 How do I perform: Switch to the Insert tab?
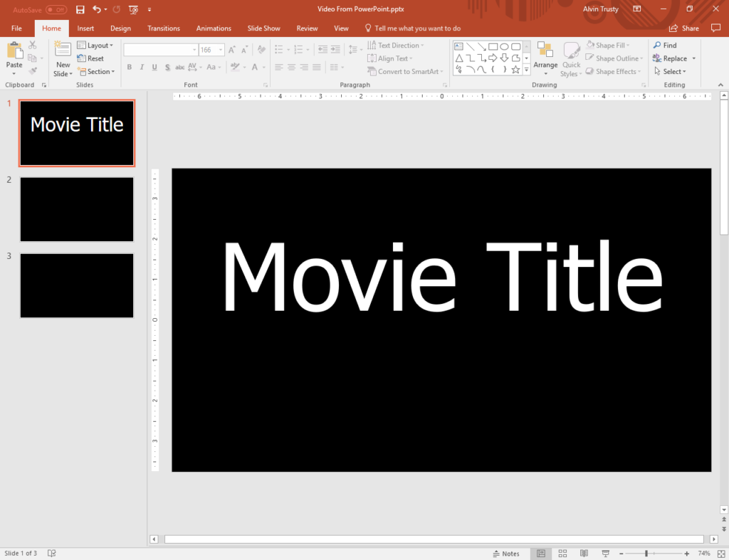tap(85, 28)
